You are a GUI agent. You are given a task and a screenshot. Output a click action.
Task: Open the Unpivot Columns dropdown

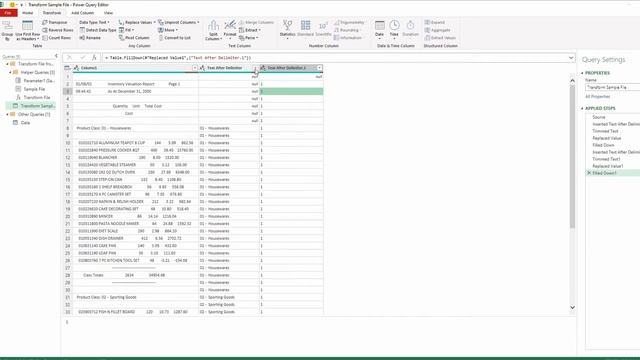pos(179,22)
